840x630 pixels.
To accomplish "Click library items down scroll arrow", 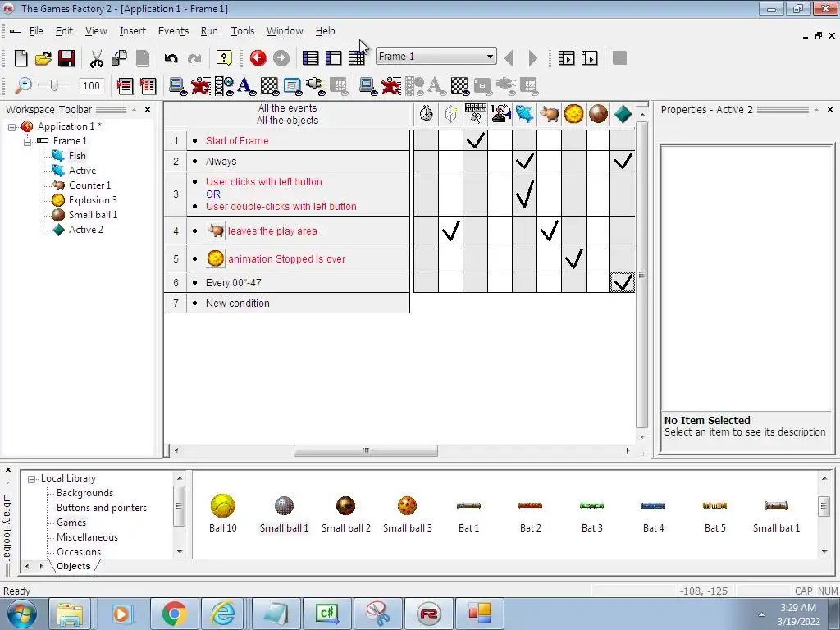I will click(824, 552).
